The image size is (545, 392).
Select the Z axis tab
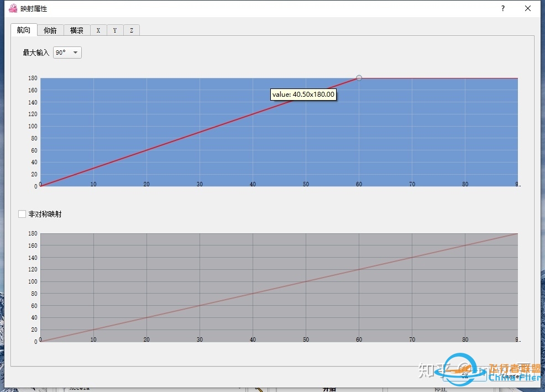(x=132, y=30)
